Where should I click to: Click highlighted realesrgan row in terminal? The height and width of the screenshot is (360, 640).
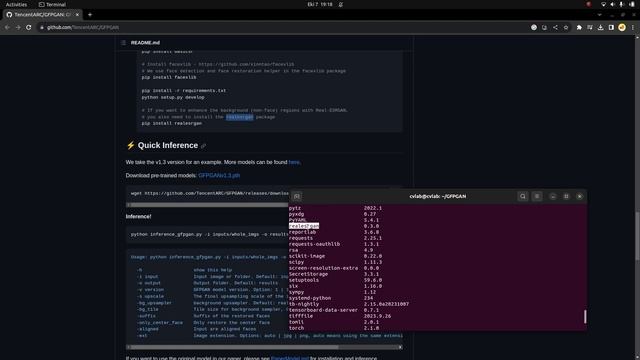pos(304,226)
